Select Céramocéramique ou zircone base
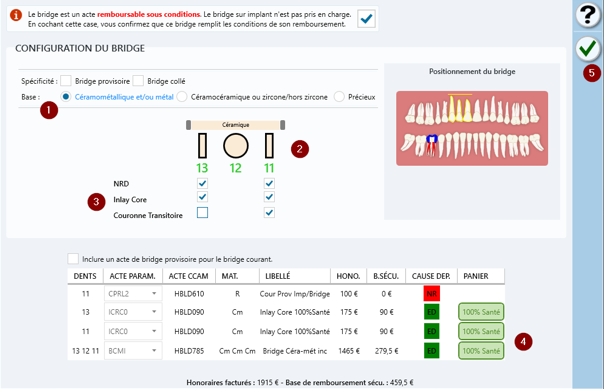Viewport: 606px width, 389px height. pyautogui.click(x=182, y=97)
